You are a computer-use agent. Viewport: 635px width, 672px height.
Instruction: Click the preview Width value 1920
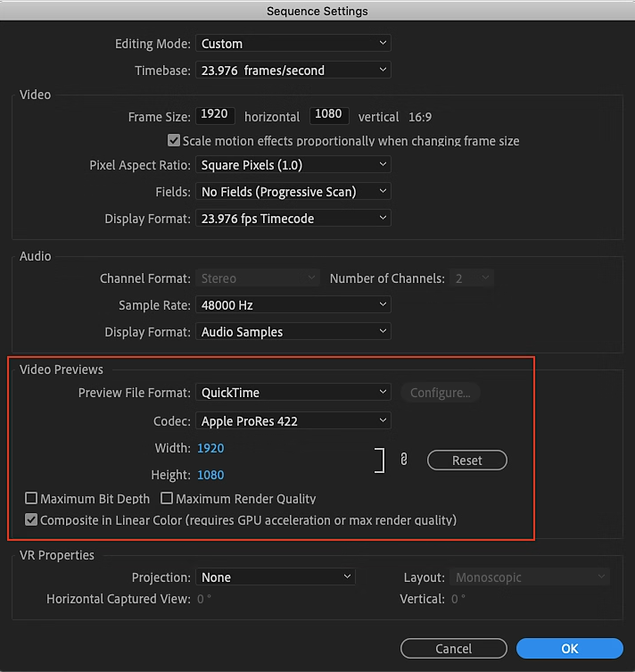[x=210, y=448]
